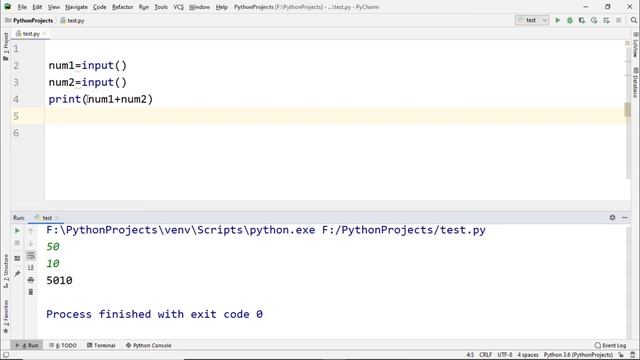The height and width of the screenshot is (360, 640).
Task: Toggle read-only lock icon in status bar
Action: (621, 355)
